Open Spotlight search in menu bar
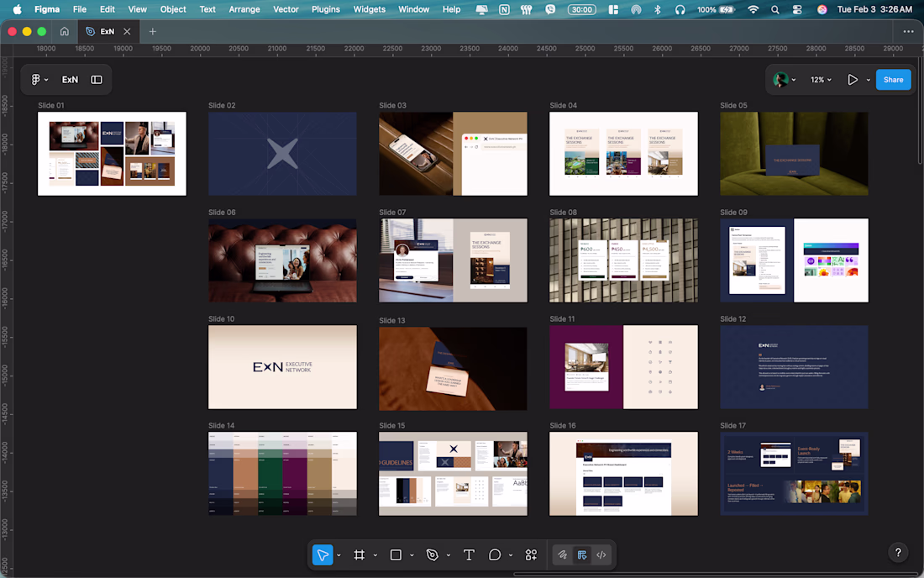 pos(775,9)
